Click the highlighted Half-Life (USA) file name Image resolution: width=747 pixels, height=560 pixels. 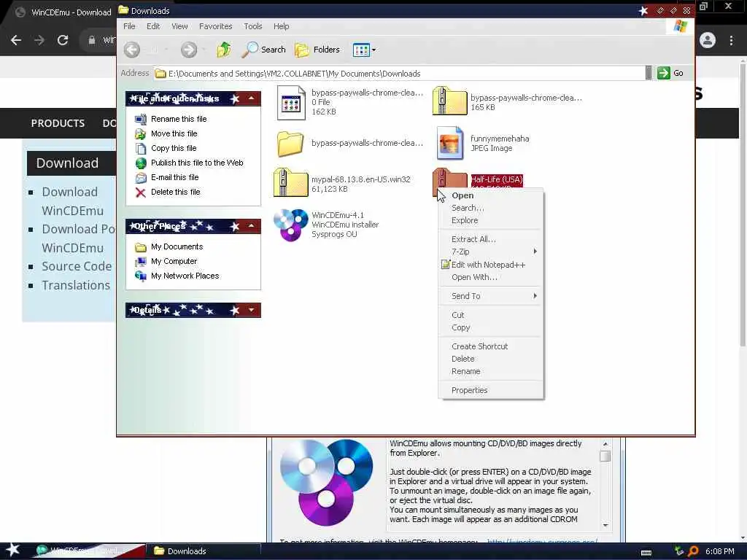pos(496,179)
